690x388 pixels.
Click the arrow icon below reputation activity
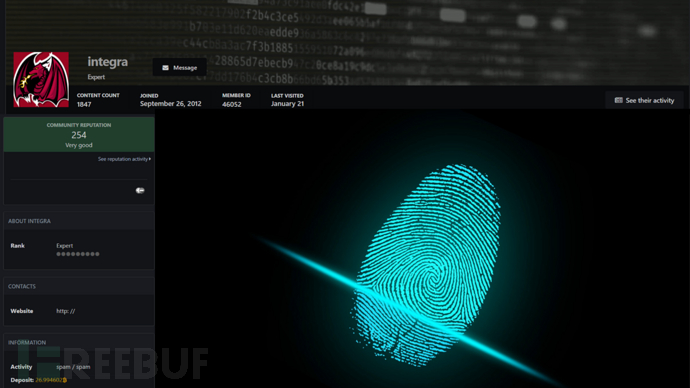pos(140,190)
